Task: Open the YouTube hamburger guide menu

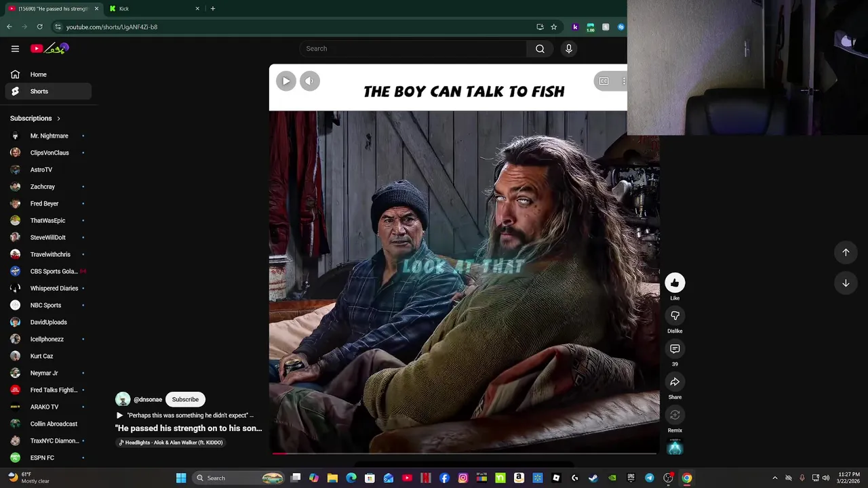Action: [x=15, y=49]
